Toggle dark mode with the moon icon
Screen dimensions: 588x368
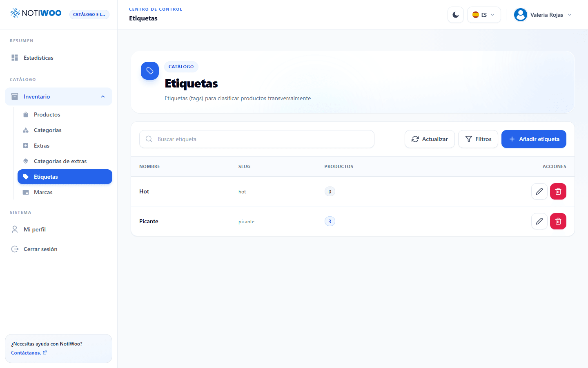coord(456,15)
